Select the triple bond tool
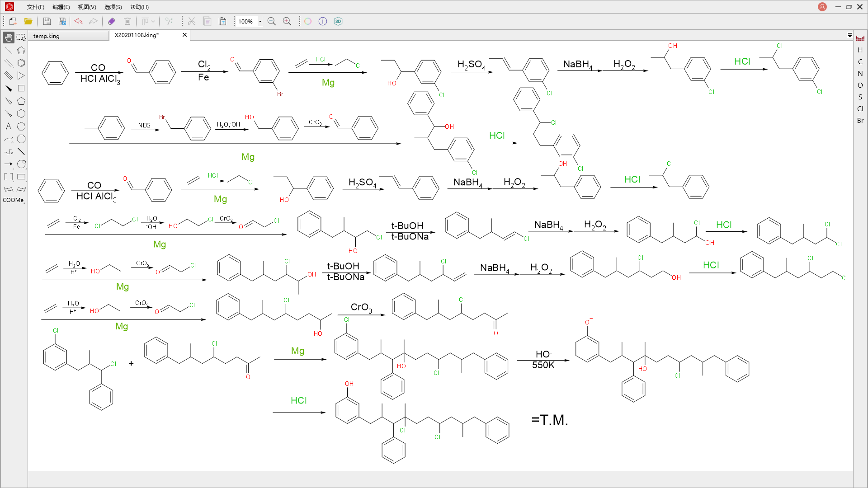The height and width of the screenshot is (488, 868). click(x=9, y=75)
